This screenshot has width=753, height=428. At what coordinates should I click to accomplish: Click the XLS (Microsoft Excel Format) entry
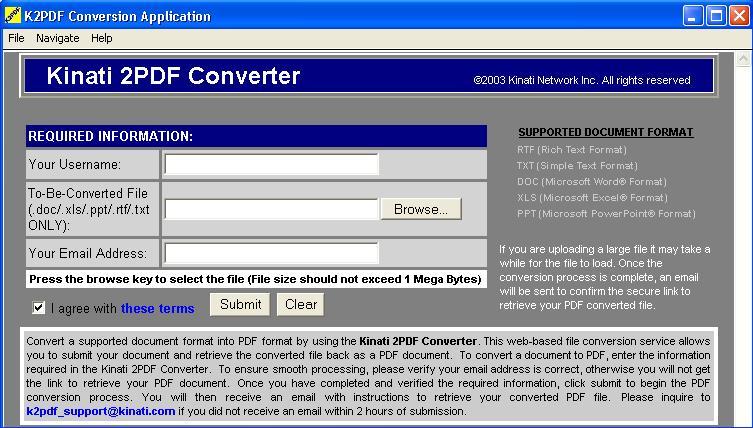[592, 197]
